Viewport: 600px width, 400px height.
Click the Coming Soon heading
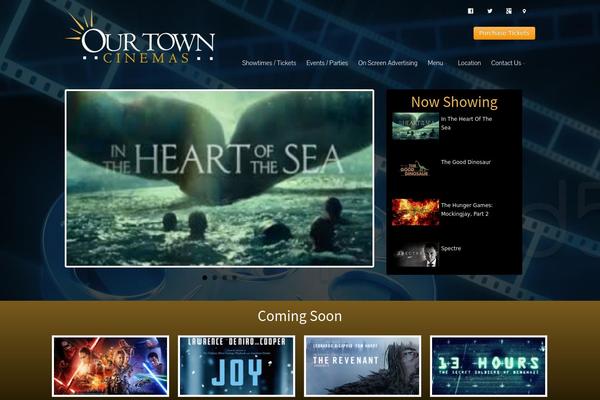[x=300, y=316]
